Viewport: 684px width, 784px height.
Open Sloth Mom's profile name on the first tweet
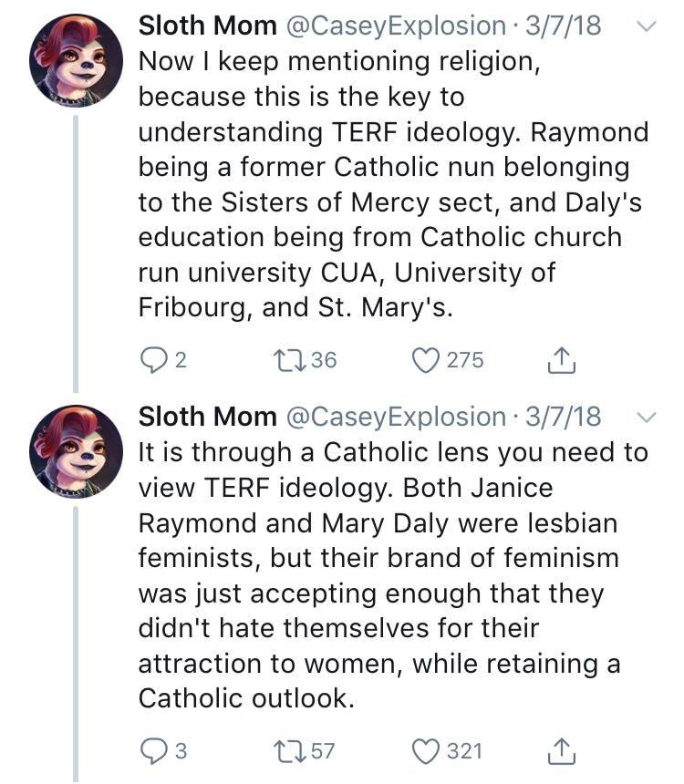tap(207, 26)
